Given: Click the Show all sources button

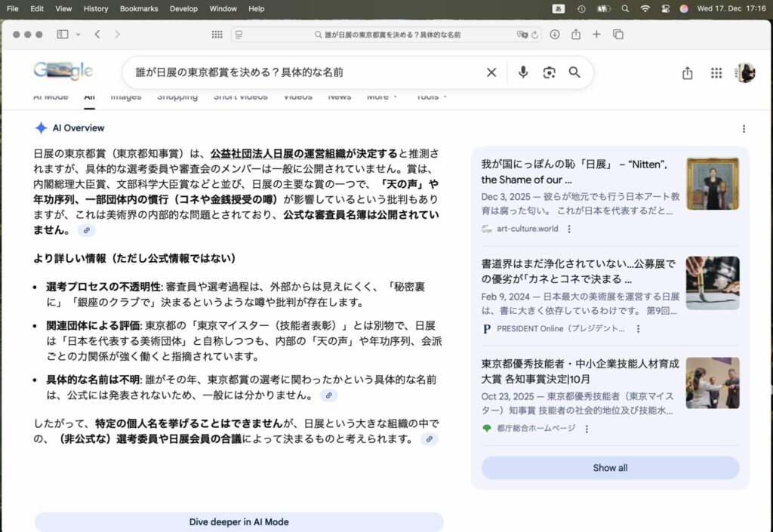Looking at the screenshot, I should [610, 468].
